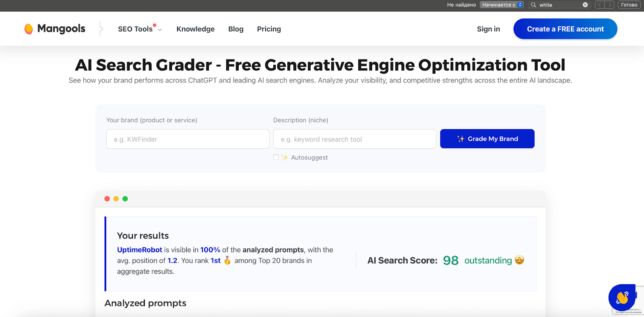The height and width of the screenshot is (317, 644).
Task: Click the UptimeRobot brand name text
Action: [140, 250]
